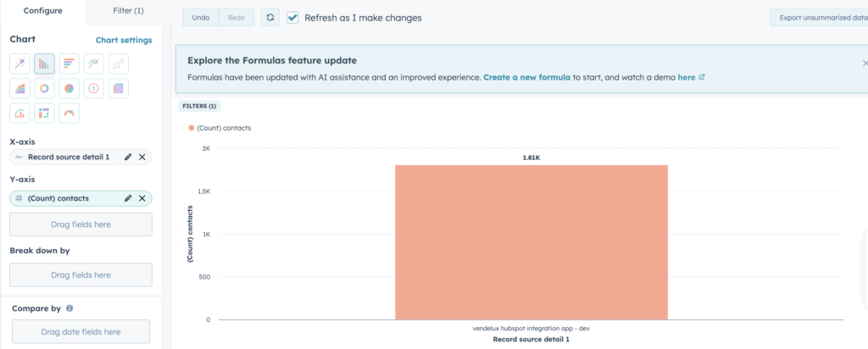Click the Undo button

tap(201, 18)
